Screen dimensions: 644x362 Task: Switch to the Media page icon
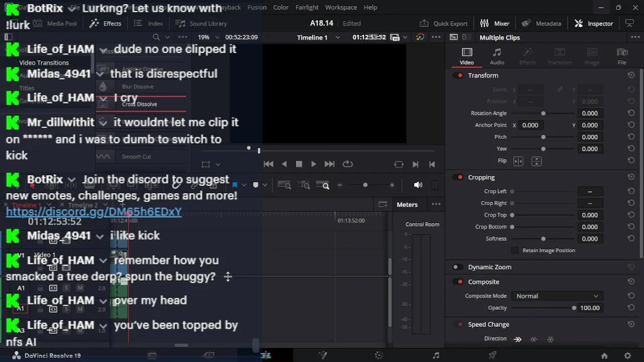tap(152, 355)
